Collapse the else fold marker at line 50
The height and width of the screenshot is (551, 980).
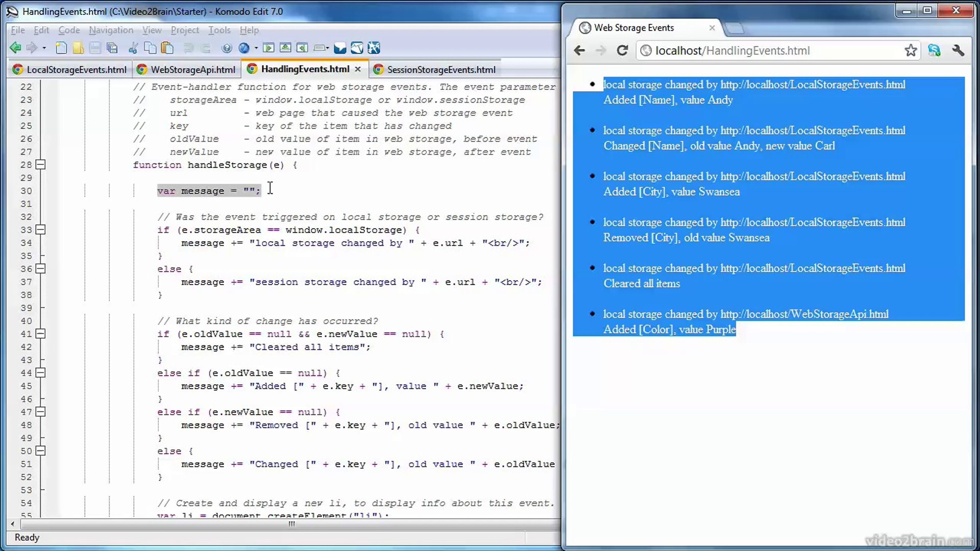pos(40,451)
